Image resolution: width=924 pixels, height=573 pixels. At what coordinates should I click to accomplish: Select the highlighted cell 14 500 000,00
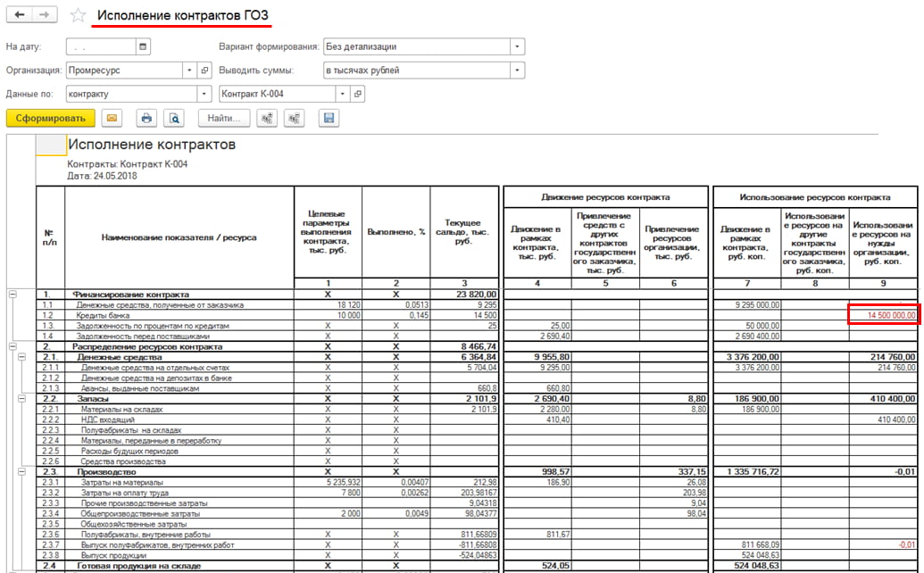[x=883, y=315]
